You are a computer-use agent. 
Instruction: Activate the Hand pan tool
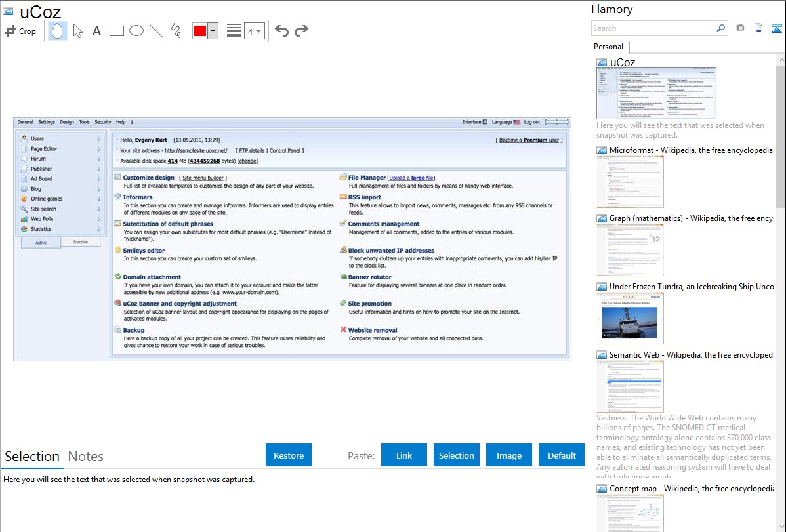58,31
